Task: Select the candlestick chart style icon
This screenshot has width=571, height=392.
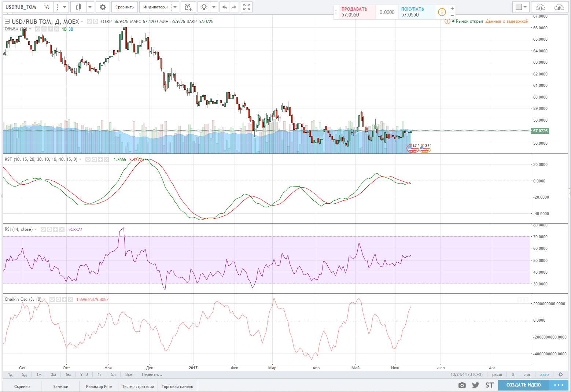Action: pos(78,7)
